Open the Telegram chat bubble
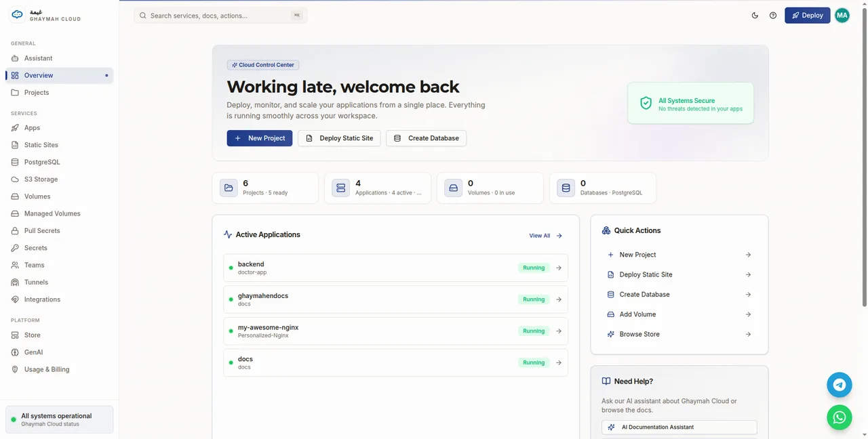The image size is (868, 439). (840, 385)
